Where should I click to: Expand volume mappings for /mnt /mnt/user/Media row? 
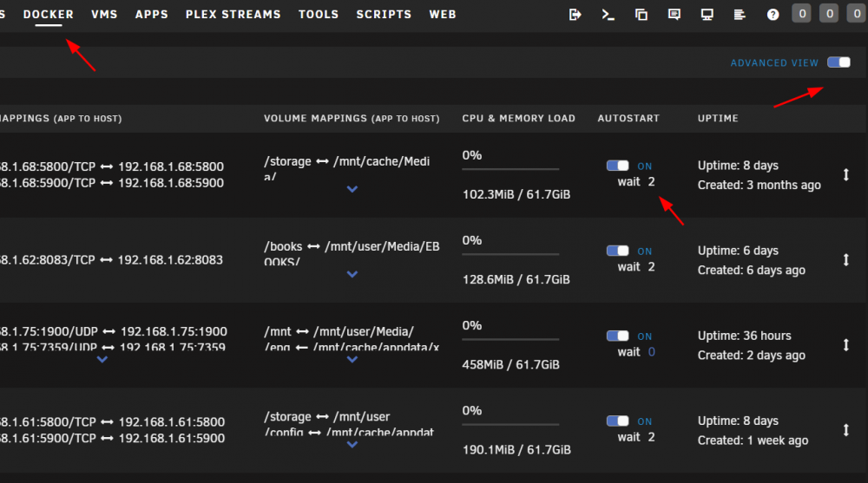[352, 360]
